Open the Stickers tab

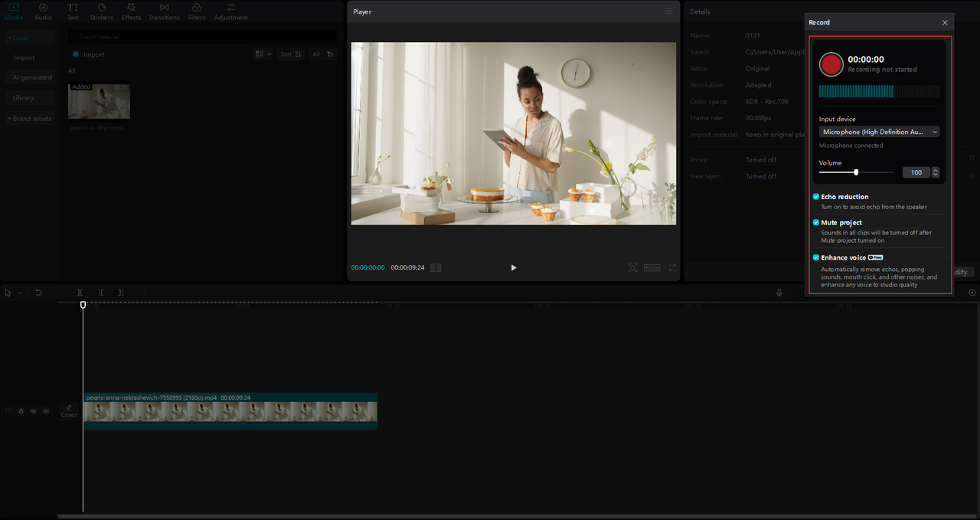[102, 11]
